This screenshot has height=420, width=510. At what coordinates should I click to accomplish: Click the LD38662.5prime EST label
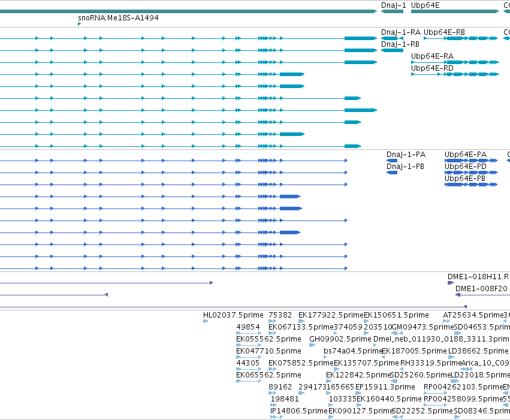click(x=478, y=351)
